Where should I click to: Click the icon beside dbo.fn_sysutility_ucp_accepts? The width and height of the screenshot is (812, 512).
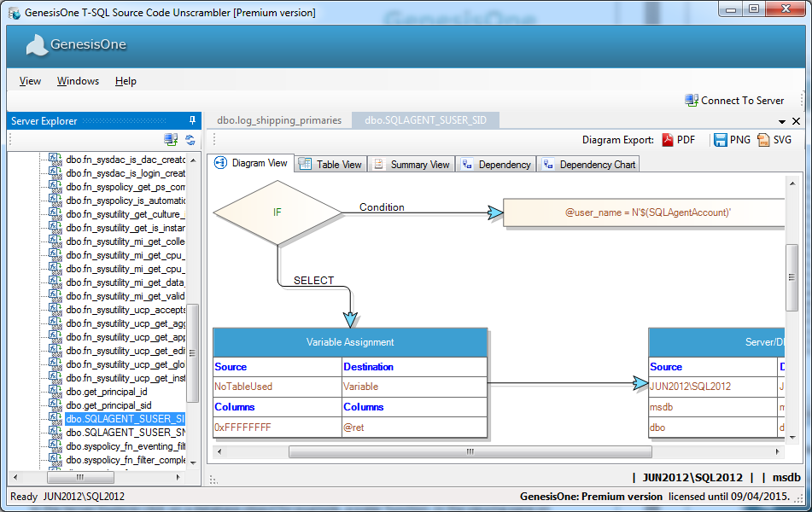(x=55, y=310)
